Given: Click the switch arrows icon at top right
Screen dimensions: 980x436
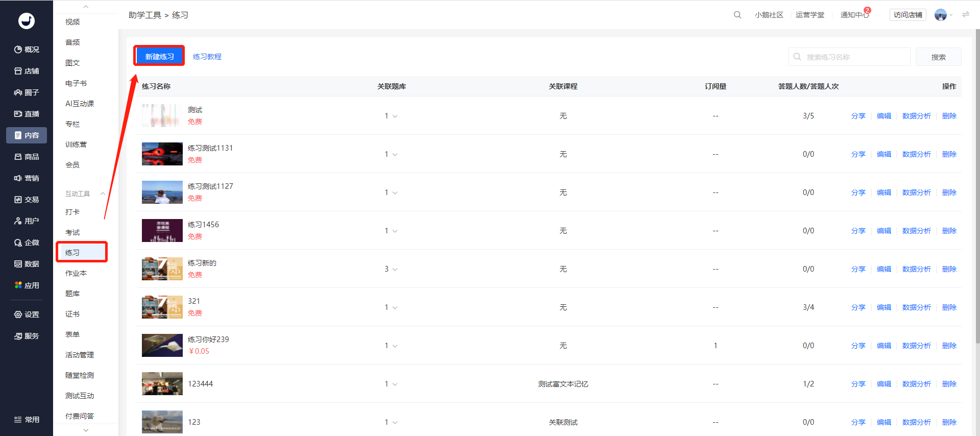Looking at the screenshot, I should pyautogui.click(x=966, y=15).
